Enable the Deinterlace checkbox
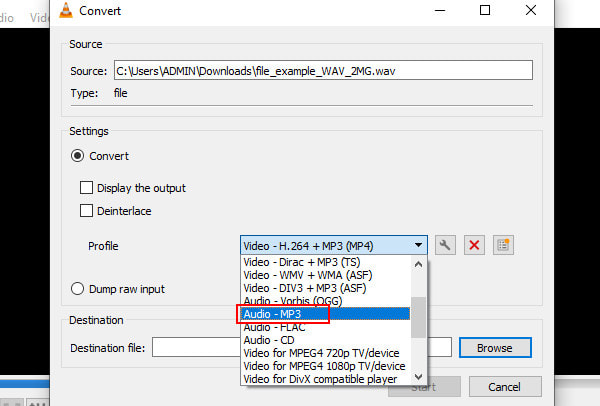This screenshot has height=406, width=600. (86, 210)
